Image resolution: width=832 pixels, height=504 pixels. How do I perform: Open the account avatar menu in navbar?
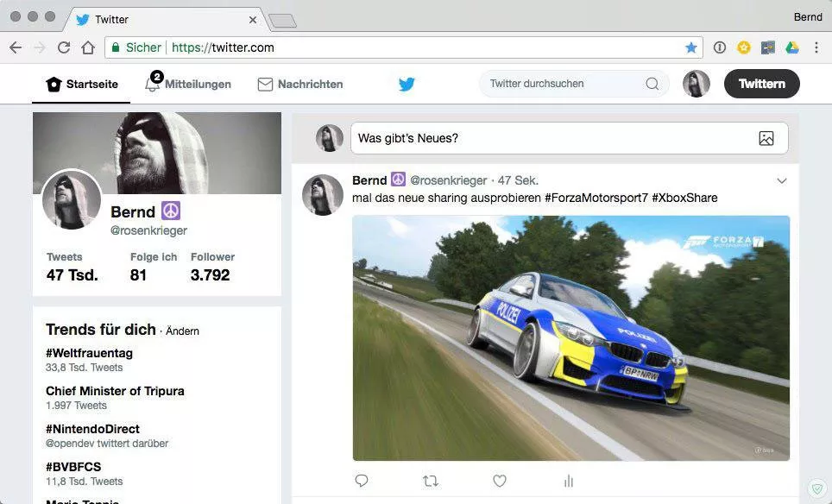coord(696,84)
